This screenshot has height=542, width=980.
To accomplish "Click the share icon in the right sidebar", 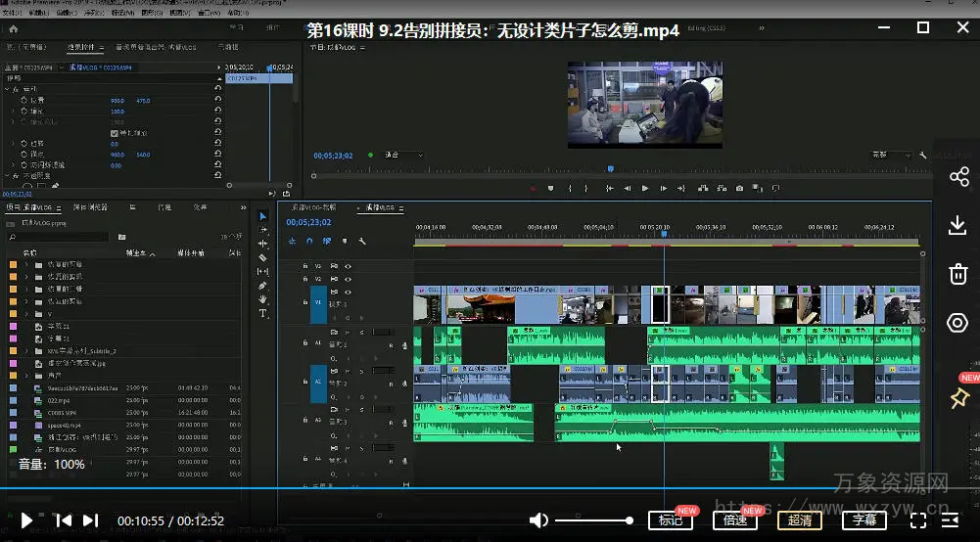I will pos(957,177).
